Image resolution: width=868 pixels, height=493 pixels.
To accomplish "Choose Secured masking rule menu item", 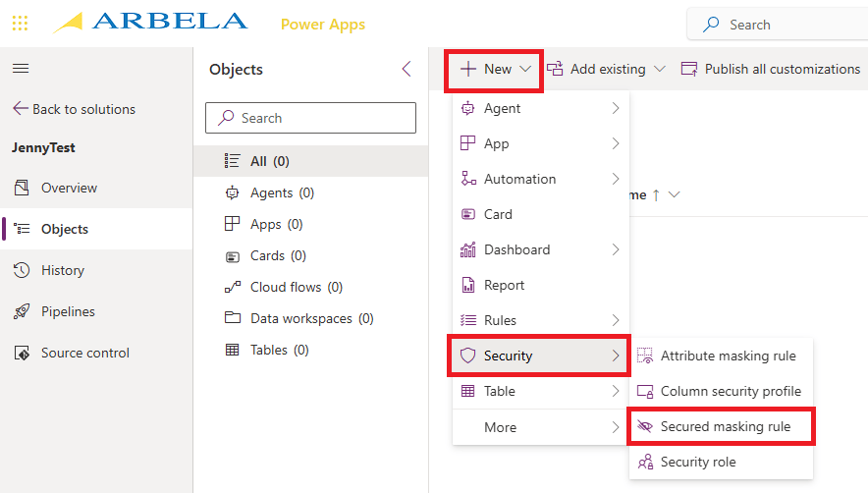I will (x=725, y=426).
